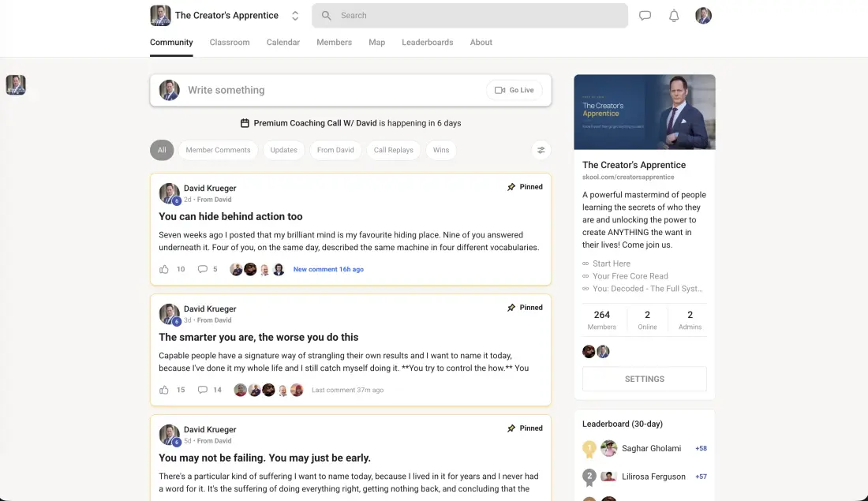Click the second online member avatar above Settings
The height and width of the screenshot is (501, 868).
tap(603, 352)
